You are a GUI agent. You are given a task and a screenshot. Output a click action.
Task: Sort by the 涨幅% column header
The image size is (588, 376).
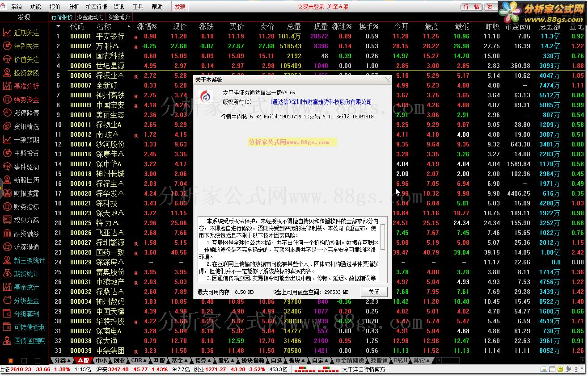point(147,26)
